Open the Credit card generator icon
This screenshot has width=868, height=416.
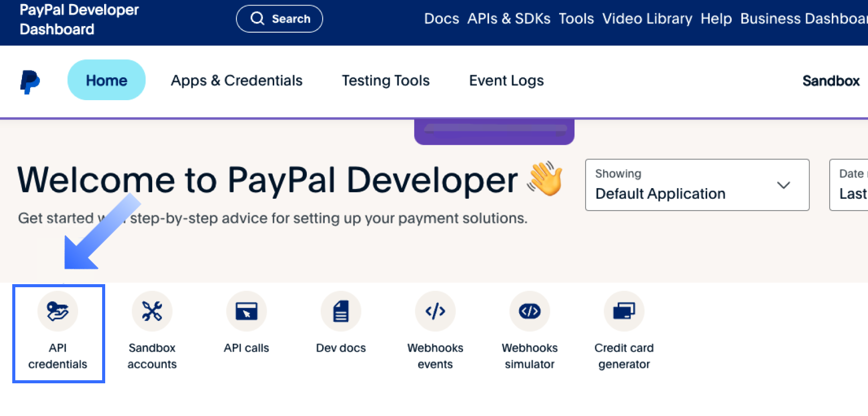pos(624,311)
